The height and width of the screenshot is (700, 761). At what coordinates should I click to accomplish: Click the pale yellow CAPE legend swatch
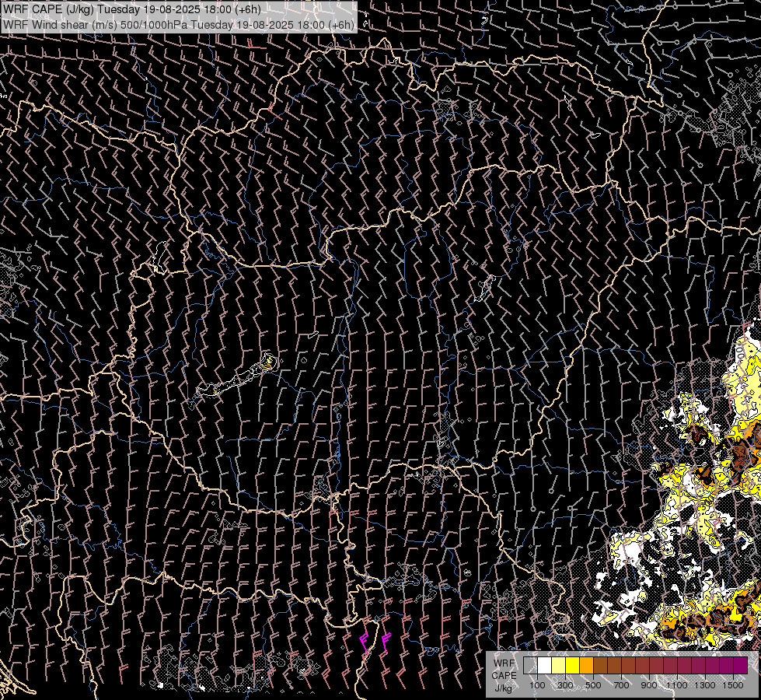pos(559,666)
